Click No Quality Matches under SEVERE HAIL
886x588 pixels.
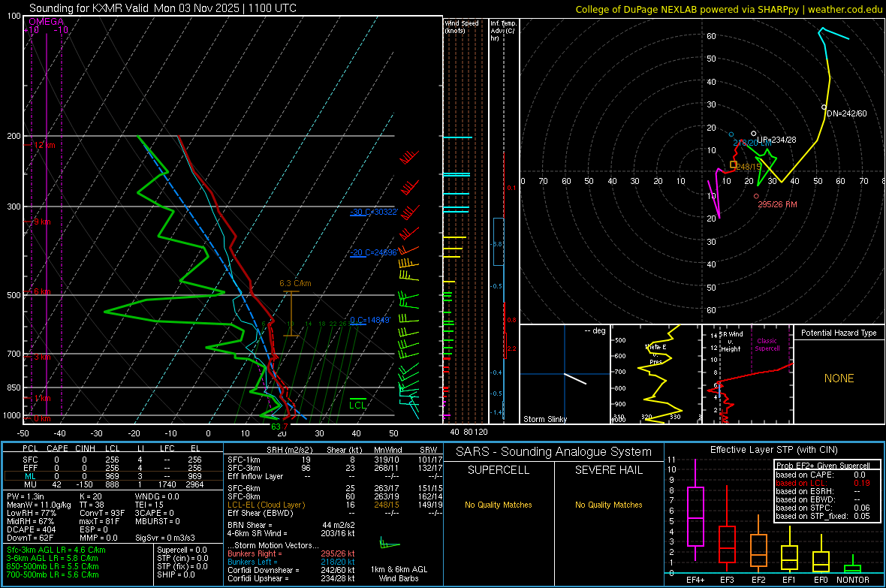click(608, 505)
